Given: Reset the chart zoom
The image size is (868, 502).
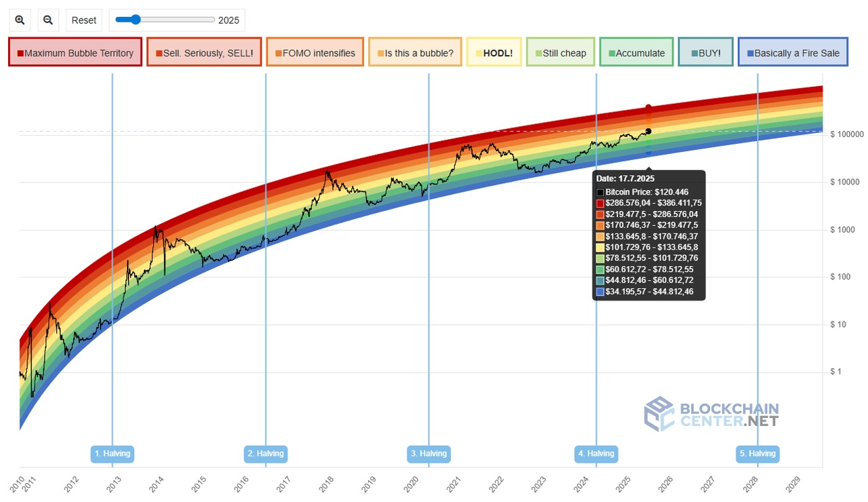Looking at the screenshot, I should pyautogui.click(x=84, y=20).
